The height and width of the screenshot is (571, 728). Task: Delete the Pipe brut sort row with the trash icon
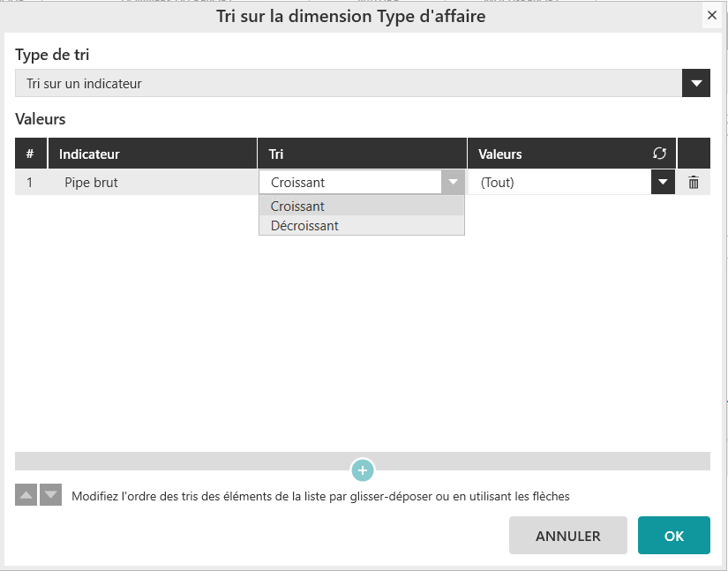pyautogui.click(x=694, y=183)
